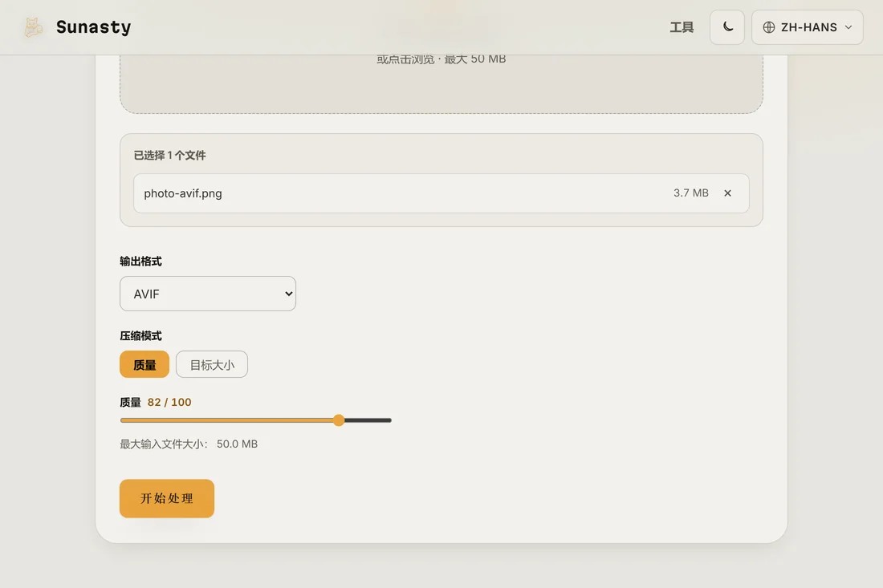883x588 pixels.
Task: Click the 最大输入文件大小 50.0 MB note
Action: click(189, 444)
